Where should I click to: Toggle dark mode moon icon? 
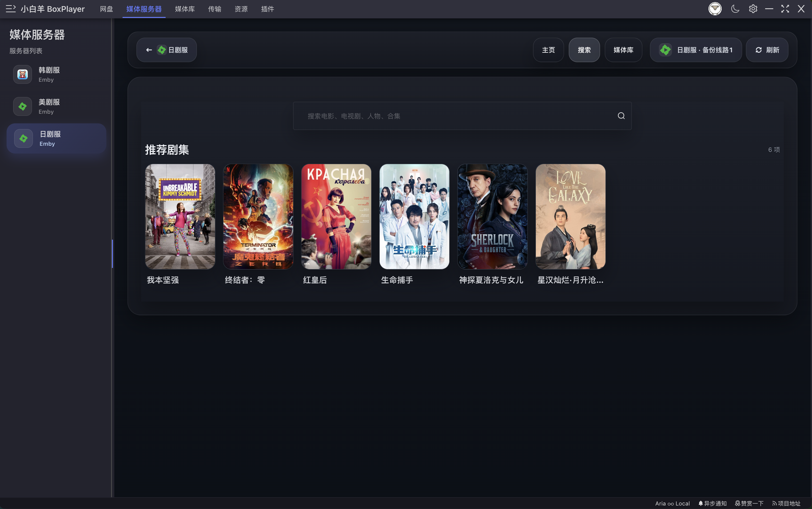tap(735, 9)
